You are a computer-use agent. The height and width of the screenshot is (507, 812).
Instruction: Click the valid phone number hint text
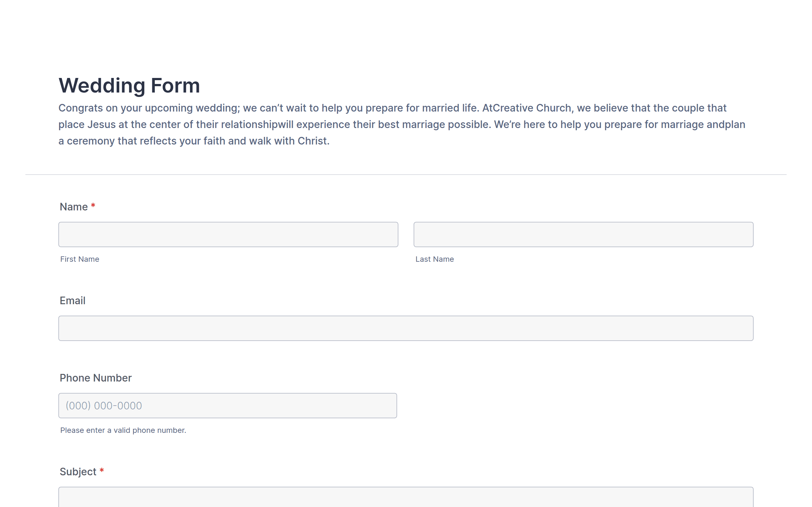tap(123, 430)
